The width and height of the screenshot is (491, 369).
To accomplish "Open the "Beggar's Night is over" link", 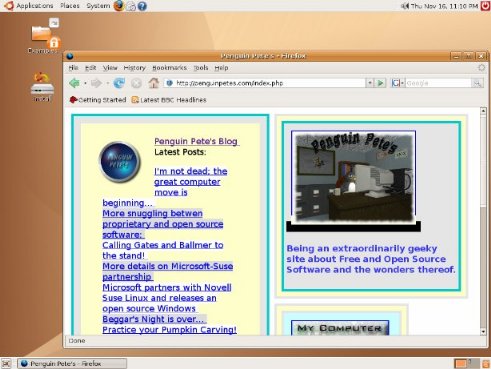I will coord(153,319).
